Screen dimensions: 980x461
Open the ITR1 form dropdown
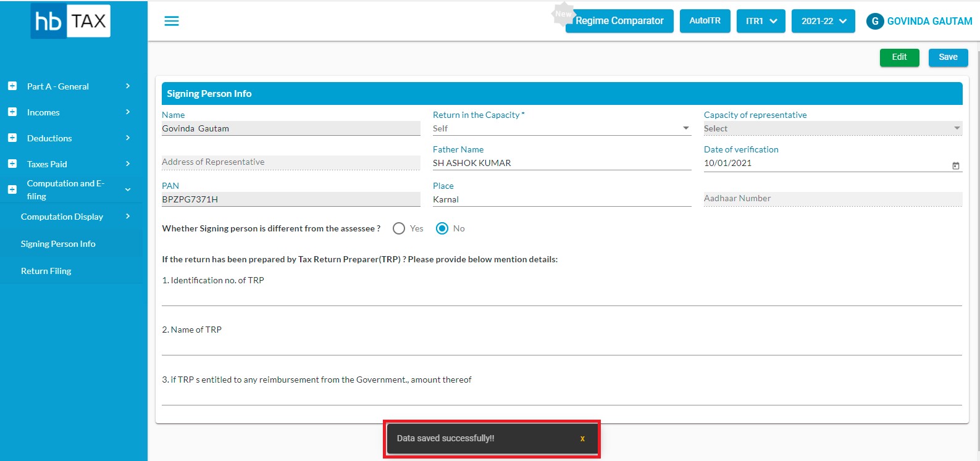(x=761, y=21)
